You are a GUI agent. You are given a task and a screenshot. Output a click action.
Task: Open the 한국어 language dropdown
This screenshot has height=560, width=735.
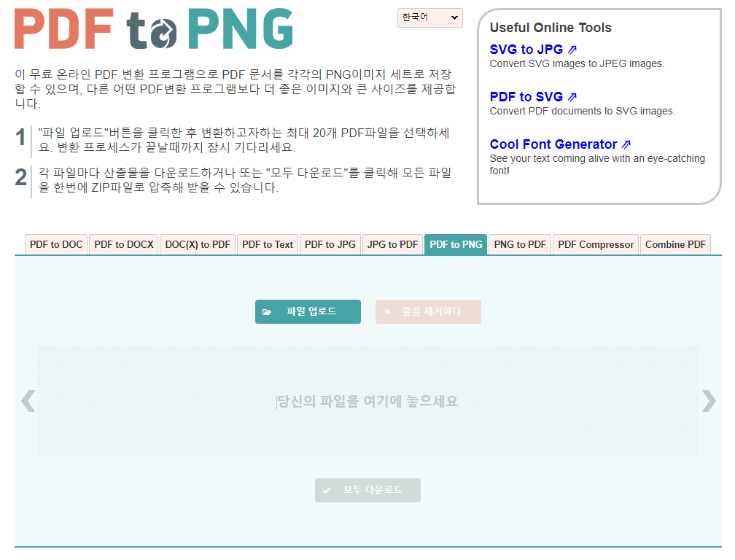(430, 17)
